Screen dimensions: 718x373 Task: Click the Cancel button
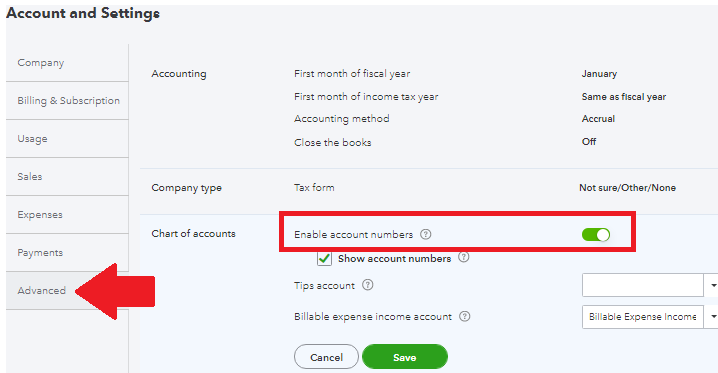click(326, 357)
